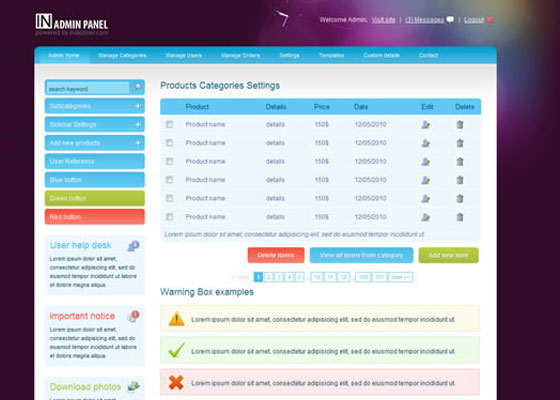Click the Products Categories Settings heading
Image resolution: width=560 pixels, height=400 pixels.
tap(220, 86)
